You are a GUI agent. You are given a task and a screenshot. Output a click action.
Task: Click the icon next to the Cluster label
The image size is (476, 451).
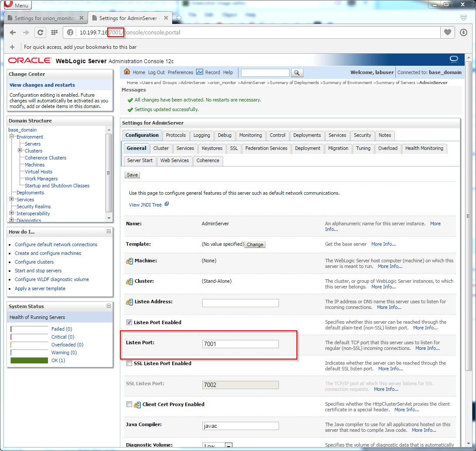(129, 281)
